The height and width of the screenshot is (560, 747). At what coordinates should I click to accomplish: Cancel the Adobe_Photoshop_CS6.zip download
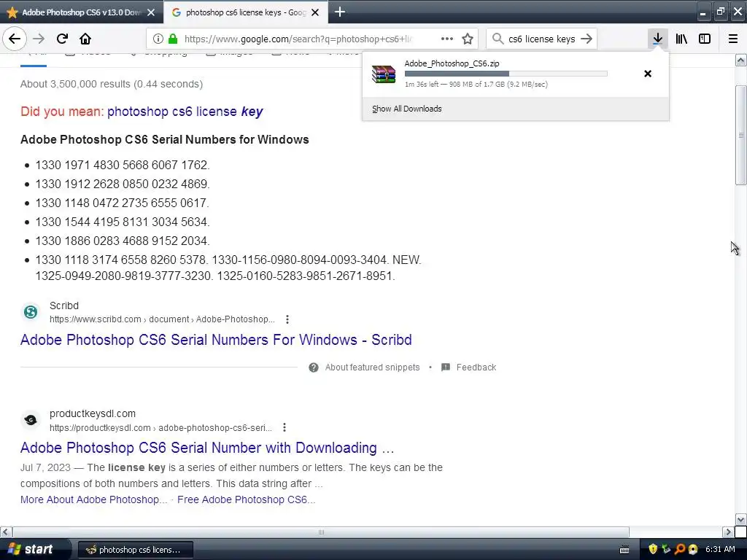pyautogui.click(x=648, y=74)
